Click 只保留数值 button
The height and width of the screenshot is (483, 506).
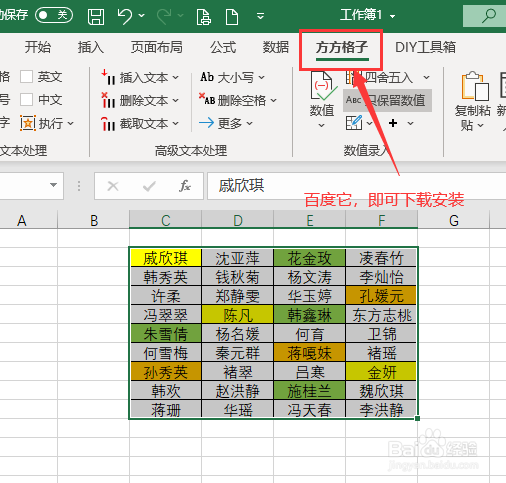387,100
